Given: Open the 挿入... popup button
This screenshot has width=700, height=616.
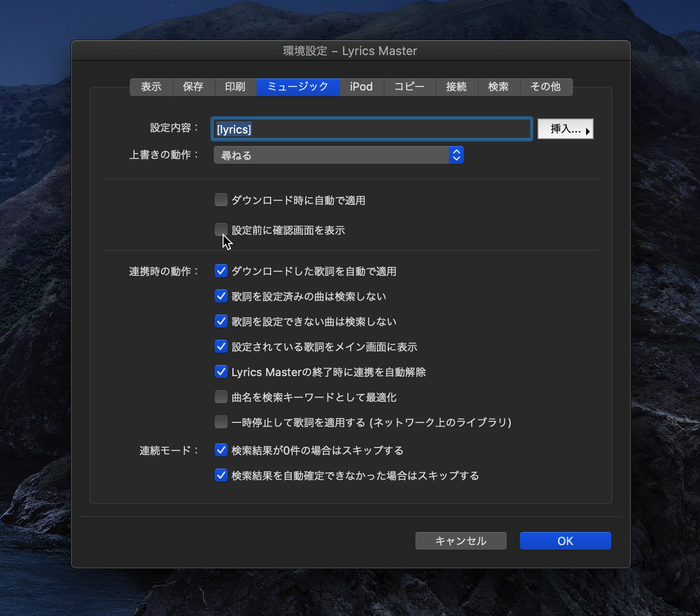Looking at the screenshot, I should 565,129.
